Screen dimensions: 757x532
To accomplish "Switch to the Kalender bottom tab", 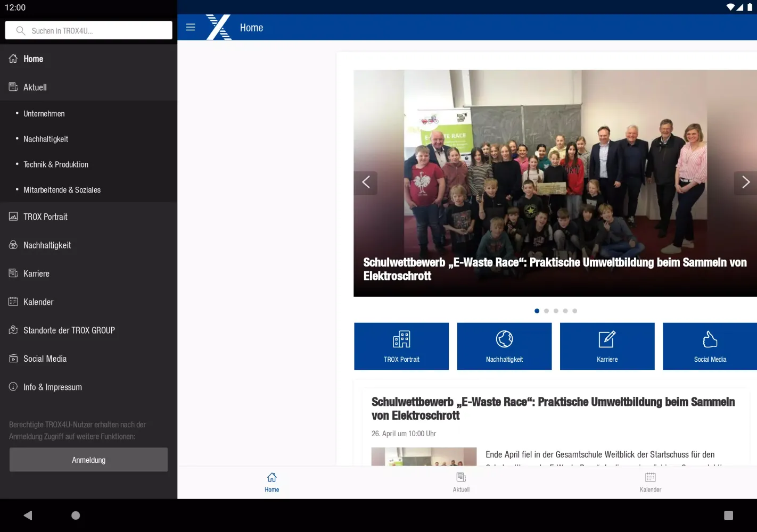I will coord(650,482).
